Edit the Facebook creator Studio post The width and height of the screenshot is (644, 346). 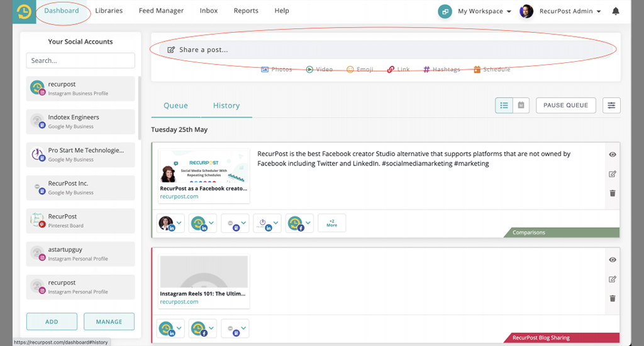tap(613, 174)
